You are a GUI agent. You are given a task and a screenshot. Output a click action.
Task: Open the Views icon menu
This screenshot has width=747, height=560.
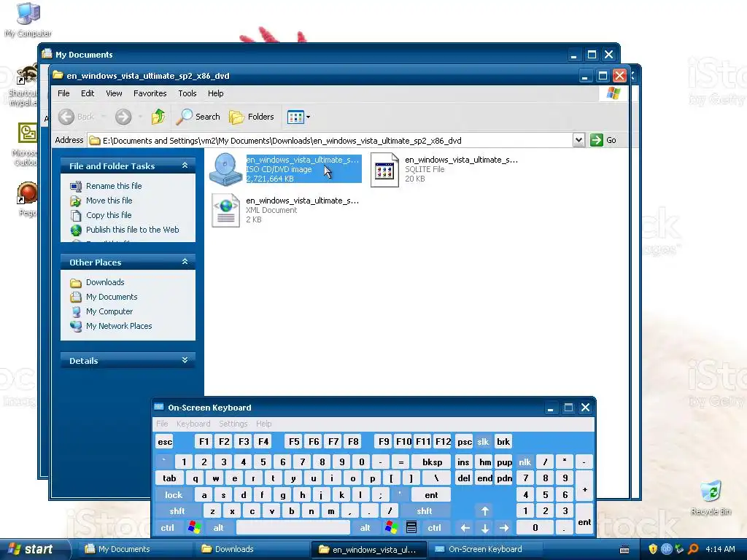[298, 117]
